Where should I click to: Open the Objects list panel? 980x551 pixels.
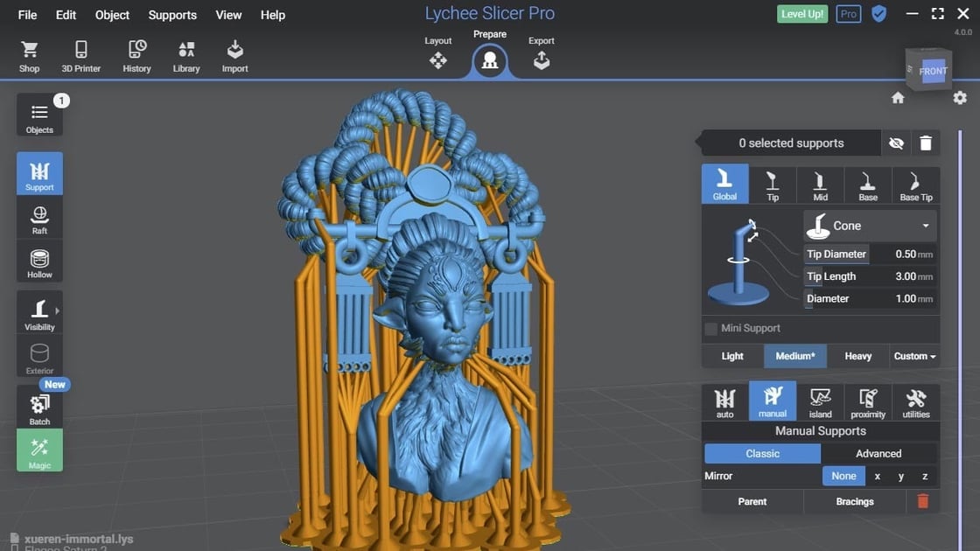point(39,116)
